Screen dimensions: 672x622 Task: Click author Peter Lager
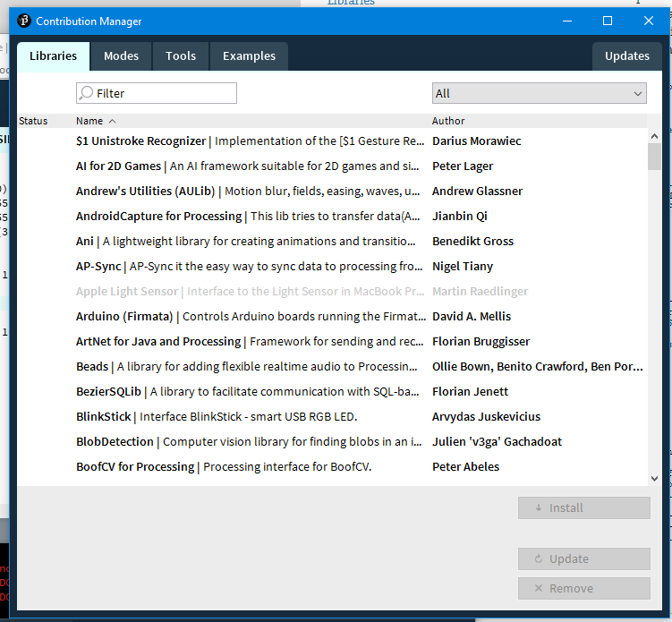[x=463, y=166]
